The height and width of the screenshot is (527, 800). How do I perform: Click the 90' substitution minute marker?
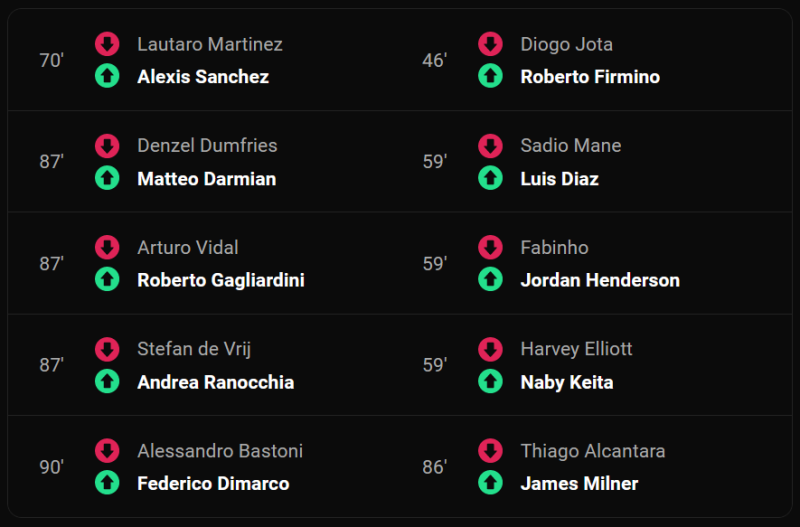click(x=52, y=467)
